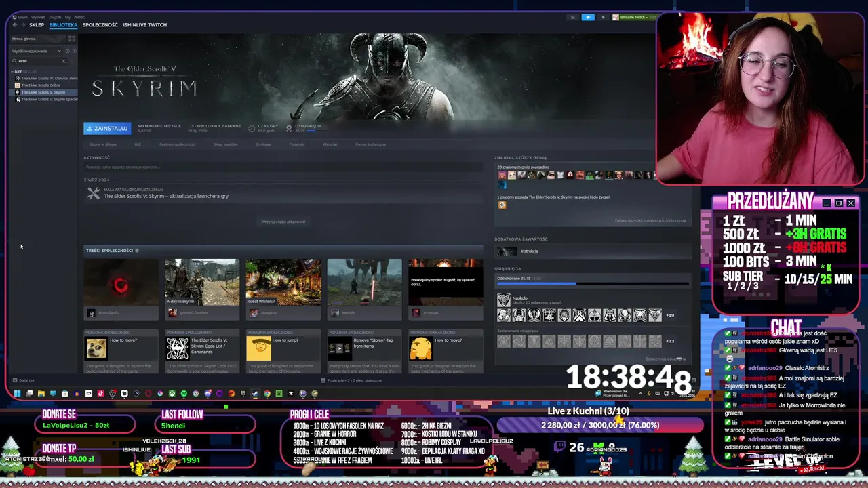Click 'Zobacz wszystkich znajomych, którzy grają'
The height and width of the screenshot is (488, 868).
coord(650,220)
